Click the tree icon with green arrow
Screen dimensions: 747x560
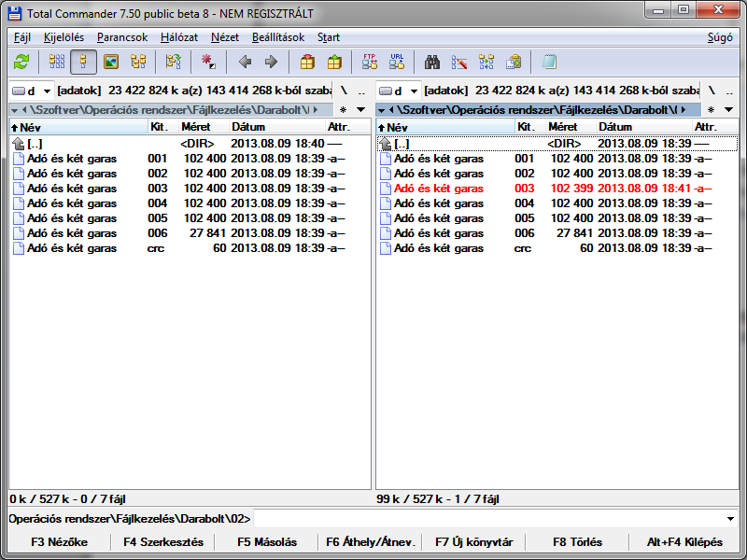[174, 62]
